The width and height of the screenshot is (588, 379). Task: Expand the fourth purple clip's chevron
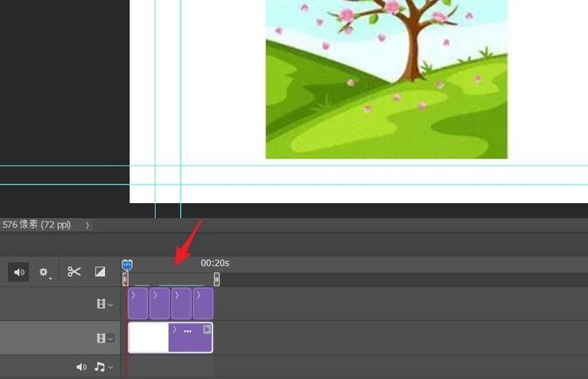[198, 296]
